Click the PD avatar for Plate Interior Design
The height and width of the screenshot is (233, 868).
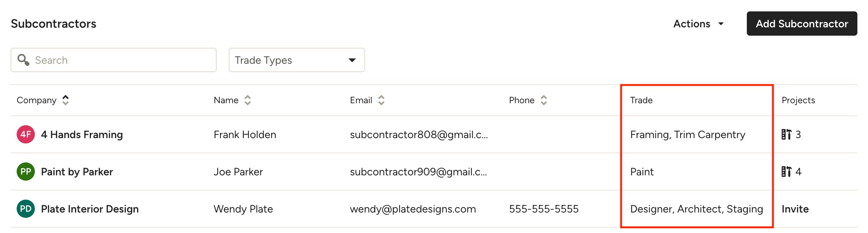click(26, 209)
